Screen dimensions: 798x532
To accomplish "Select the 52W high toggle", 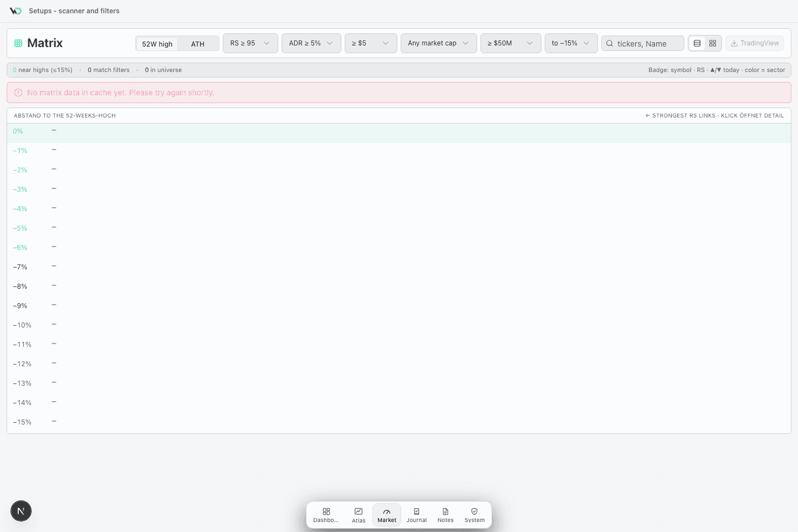I will [157, 44].
